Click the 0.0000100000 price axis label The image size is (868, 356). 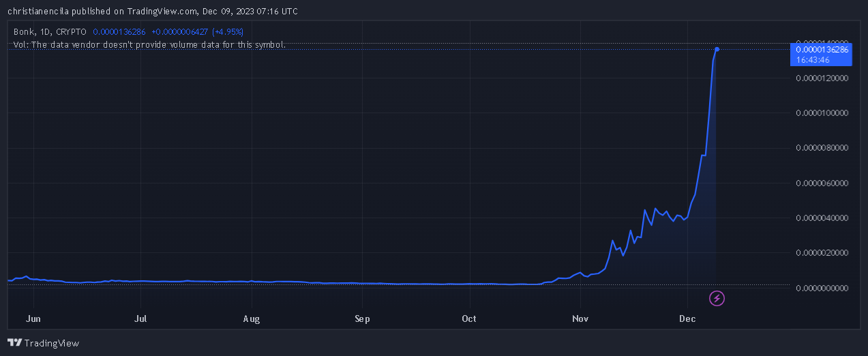tap(822, 113)
